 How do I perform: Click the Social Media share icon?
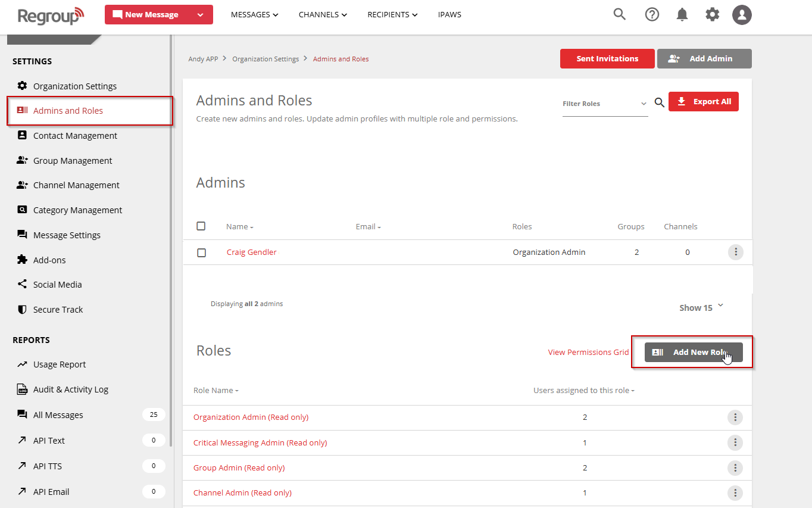[x=22, y=284]
